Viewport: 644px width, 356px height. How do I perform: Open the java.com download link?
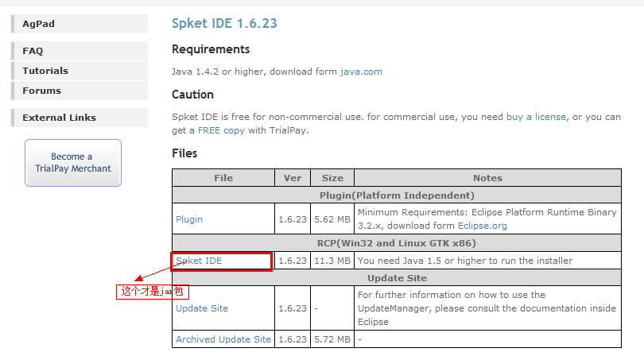pyautogui.click(x=361, y=72)
